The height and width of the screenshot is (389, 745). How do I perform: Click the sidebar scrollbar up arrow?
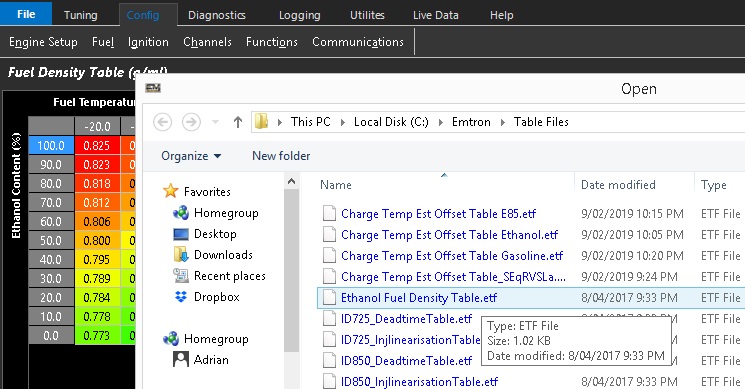292,181
